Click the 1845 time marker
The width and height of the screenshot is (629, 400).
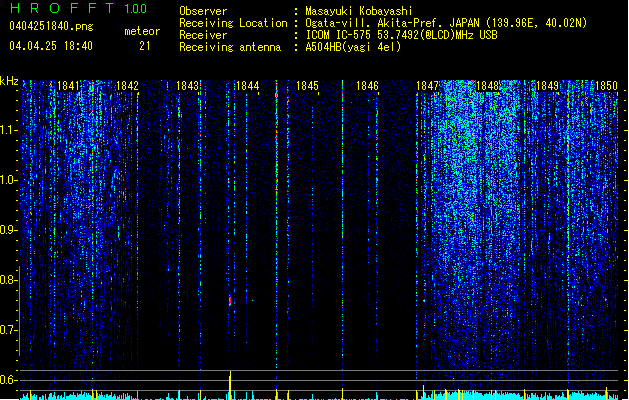(307, 86)
